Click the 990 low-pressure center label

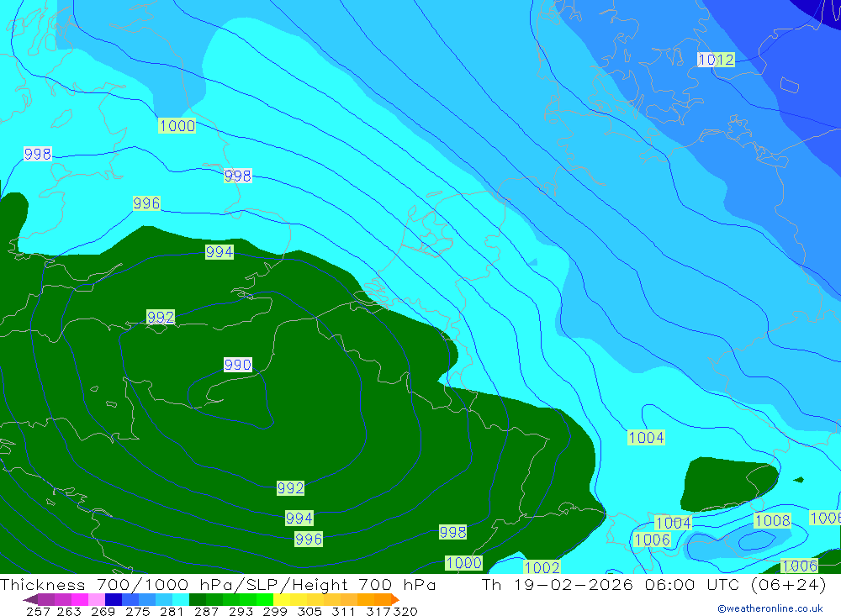point(238,365)
